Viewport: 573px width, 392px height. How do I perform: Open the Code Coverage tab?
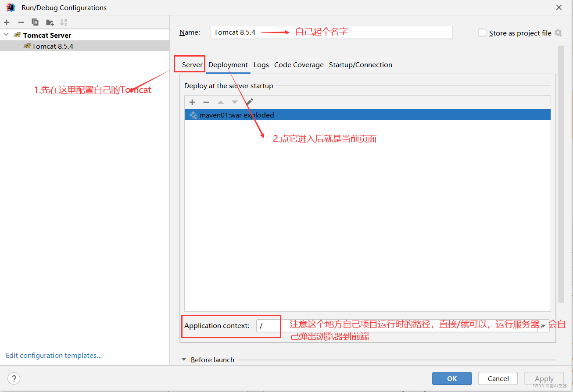(299, 65)
